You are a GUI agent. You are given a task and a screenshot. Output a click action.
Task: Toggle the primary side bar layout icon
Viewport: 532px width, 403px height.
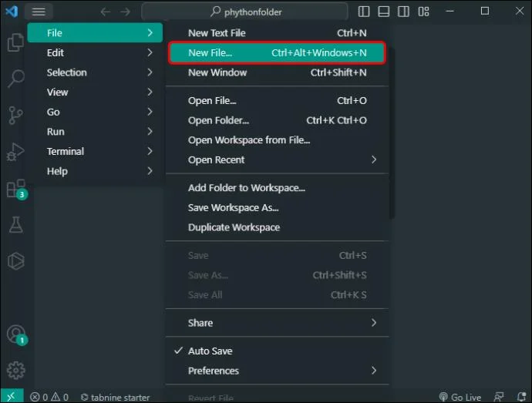pyautogui.click(x=364, y=12)
